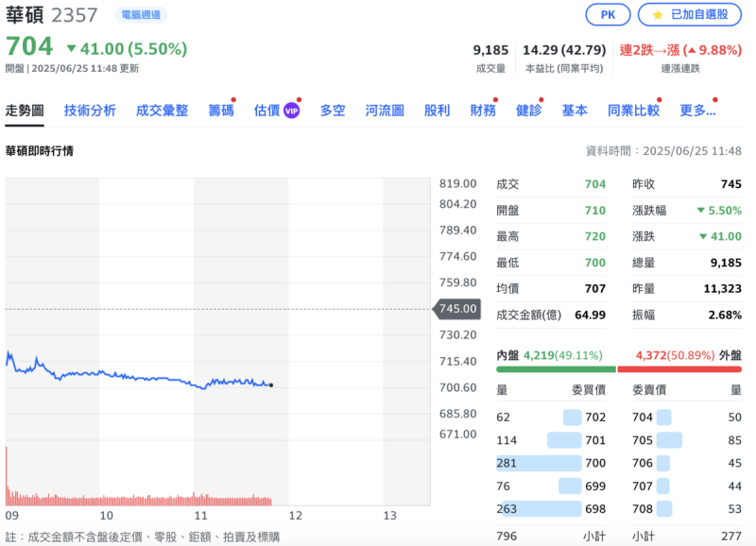This screenshot has height=546, width=756.
Task: Select the bid price 702 row
Action: pyautogui.click(x=551, y=417)
